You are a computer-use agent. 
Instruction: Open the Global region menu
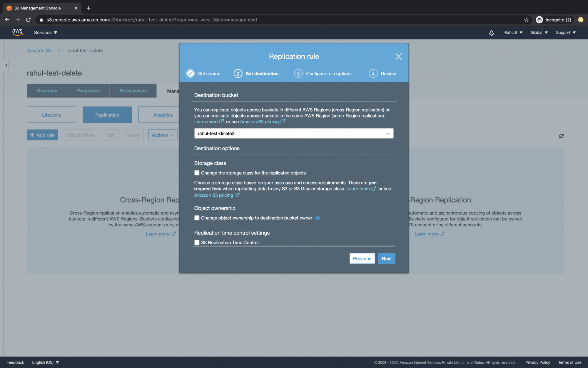coord(539,32)
